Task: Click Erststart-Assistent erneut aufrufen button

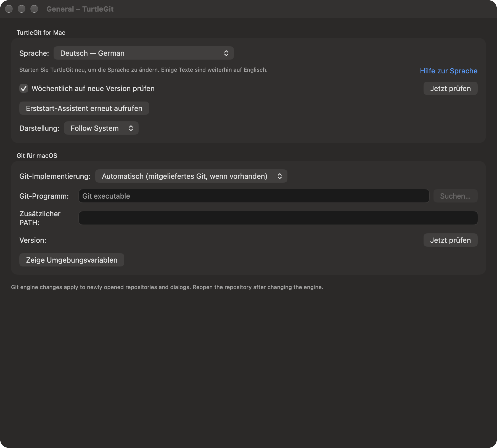Action: (84, 108)
